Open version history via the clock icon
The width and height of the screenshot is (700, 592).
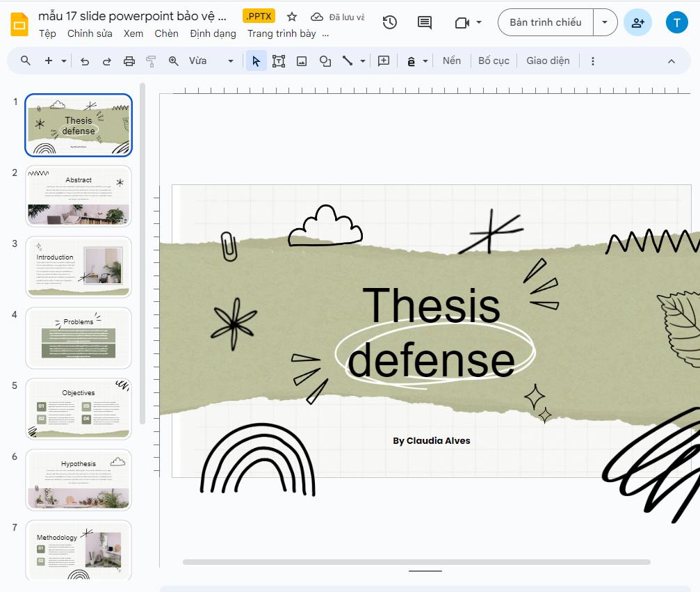[x=389, y=22]
